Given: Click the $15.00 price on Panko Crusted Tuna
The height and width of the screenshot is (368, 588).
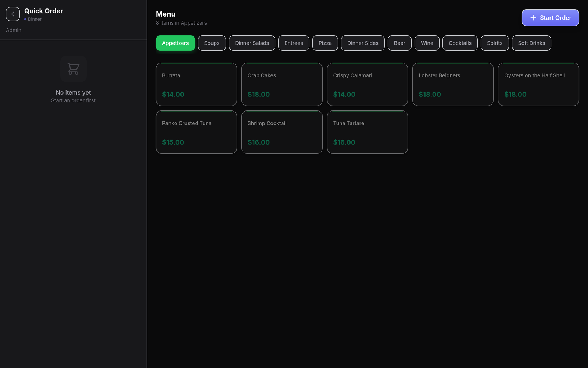Looking at the screenshot, I should (173, 142).
